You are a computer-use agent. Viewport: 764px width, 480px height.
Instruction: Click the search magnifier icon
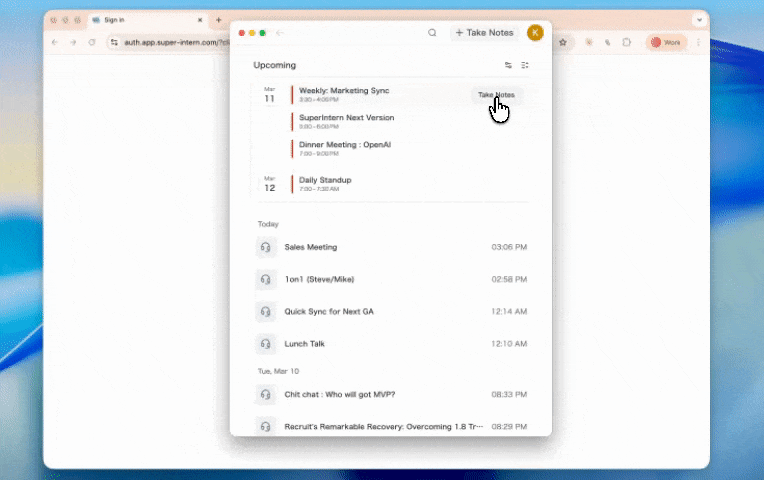pyautogui.click(x=432, y=33)
